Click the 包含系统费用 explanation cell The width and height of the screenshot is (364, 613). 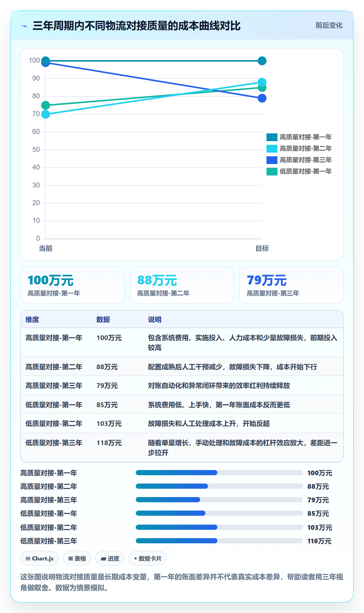pyautogui.click(x=243, y=343)
